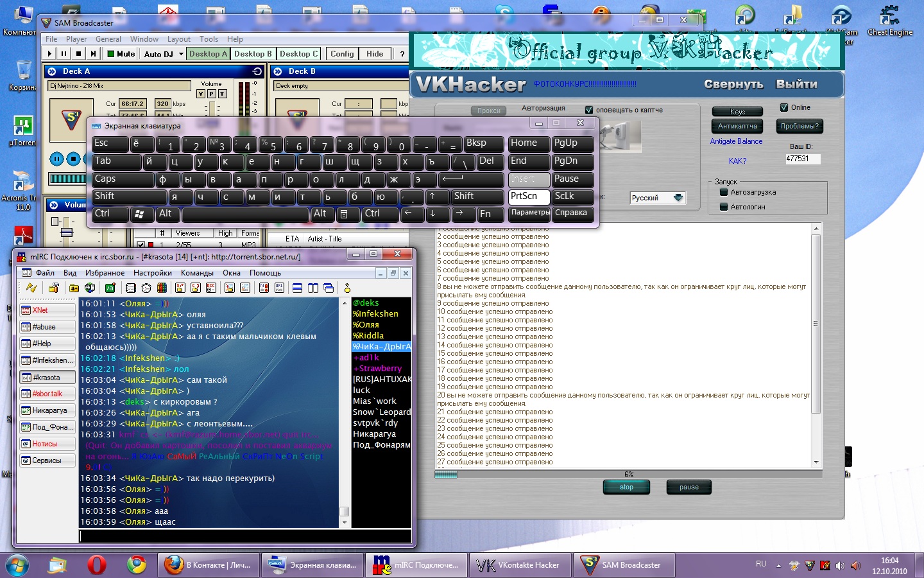
Task: Collapse Deck A with its header arrow icon
Action: click(52, 71)
